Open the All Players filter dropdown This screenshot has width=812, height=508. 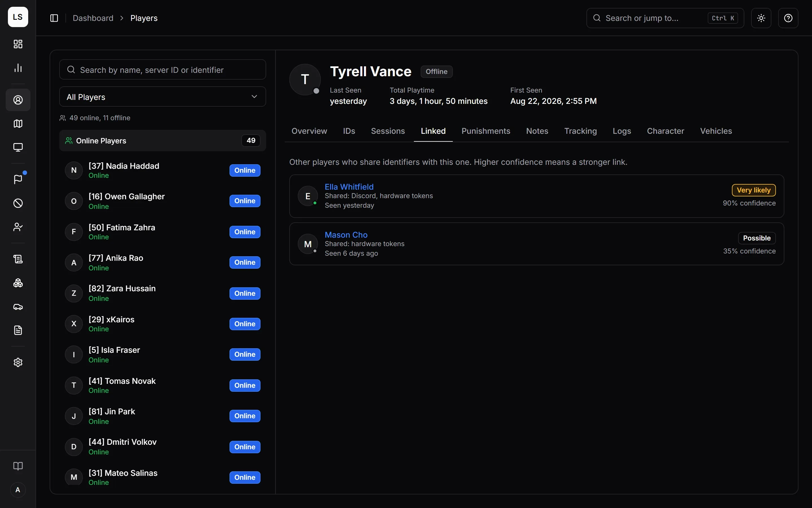162,97
